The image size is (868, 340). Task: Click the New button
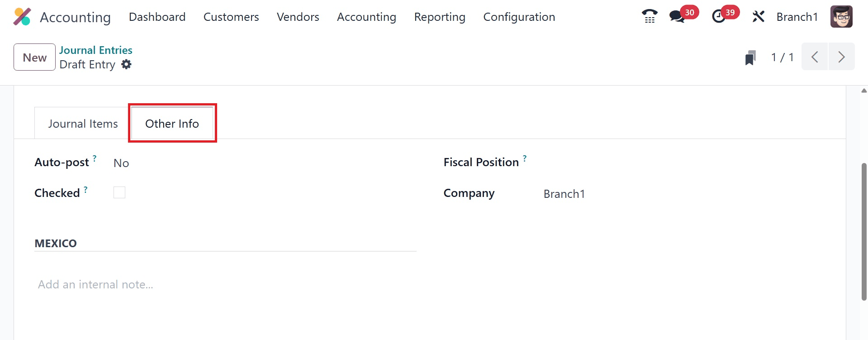point(34,57)
